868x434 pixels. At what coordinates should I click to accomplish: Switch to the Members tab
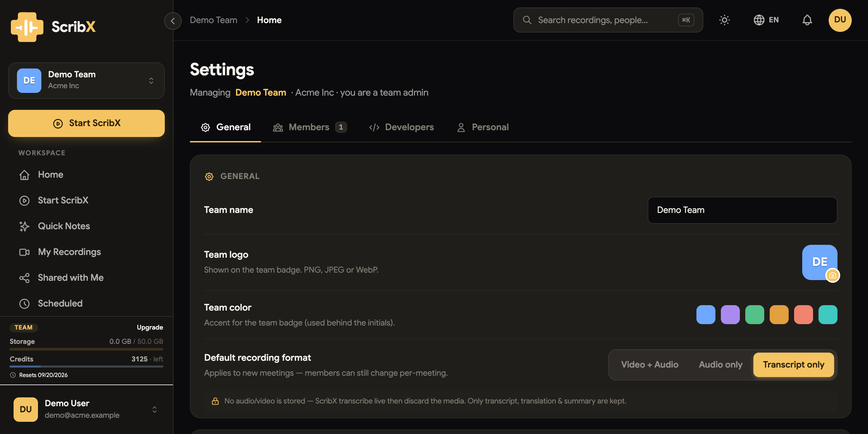[310, 127]
